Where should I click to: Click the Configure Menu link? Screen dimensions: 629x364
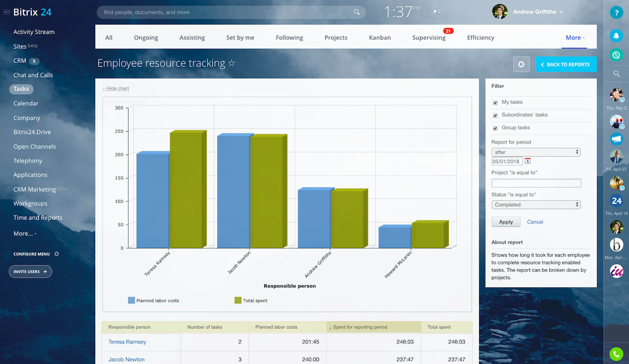[x=31, y=254]
